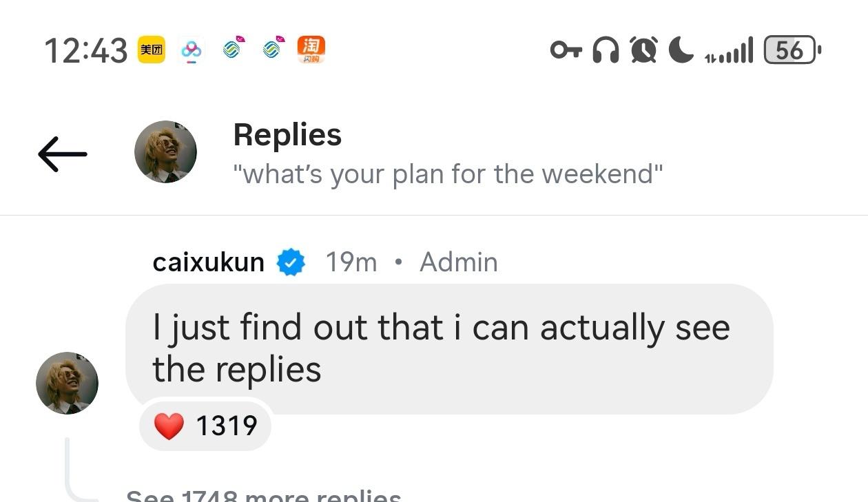Tap the Admin label beside the timestamp
The width and height of the screenshot is (868, 502).
coord(459,262)
